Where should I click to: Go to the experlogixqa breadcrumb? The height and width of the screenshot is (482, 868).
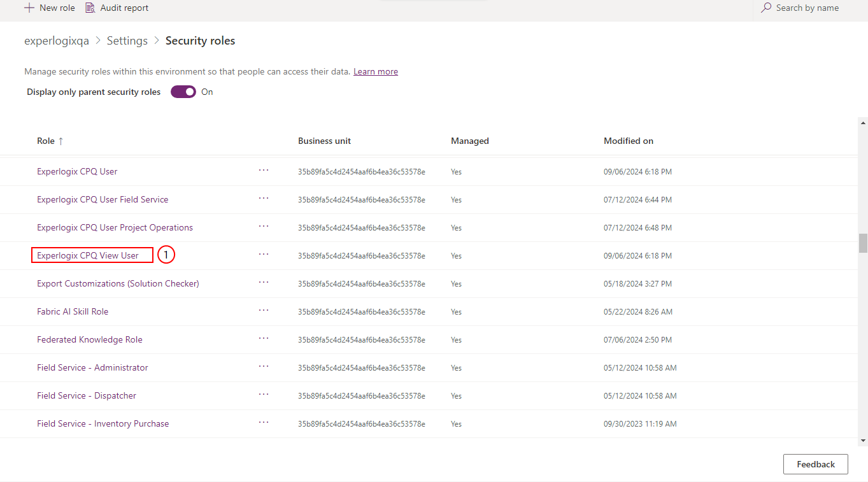pos(57,41)
